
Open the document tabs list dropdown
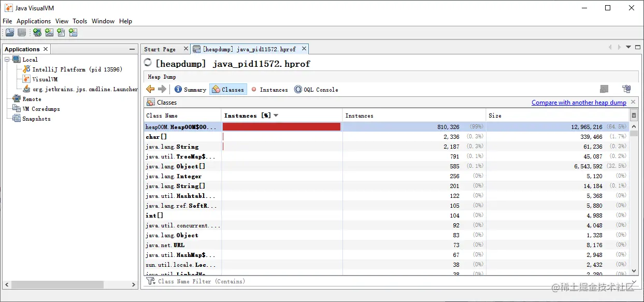pyautogui.click(x=628, y=47)
